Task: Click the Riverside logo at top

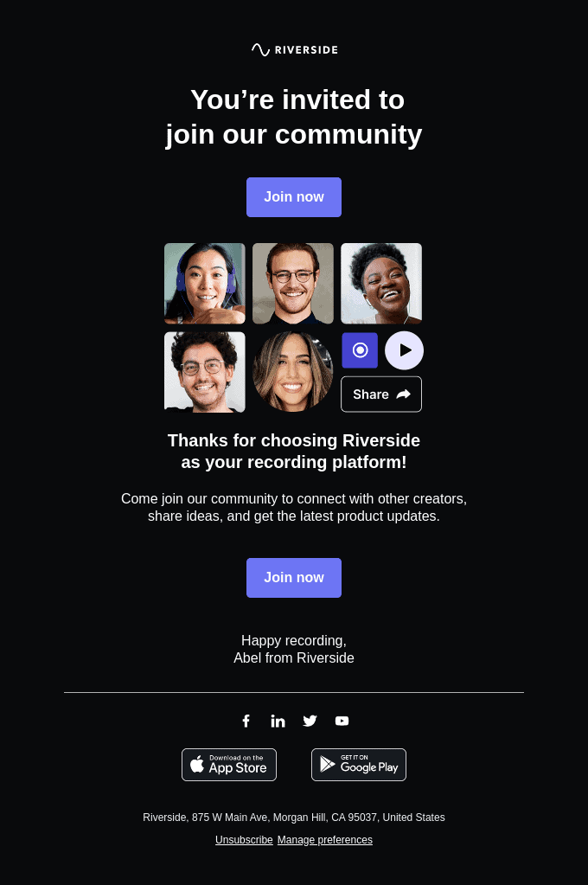Action: click(x=294, y=49)
